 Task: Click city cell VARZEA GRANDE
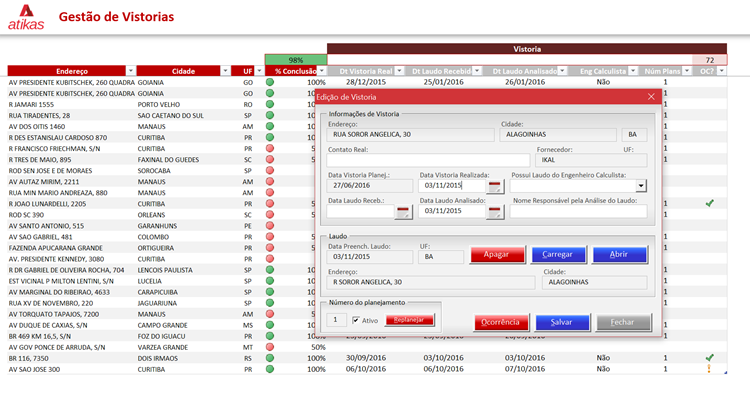(x=163, y=347)
